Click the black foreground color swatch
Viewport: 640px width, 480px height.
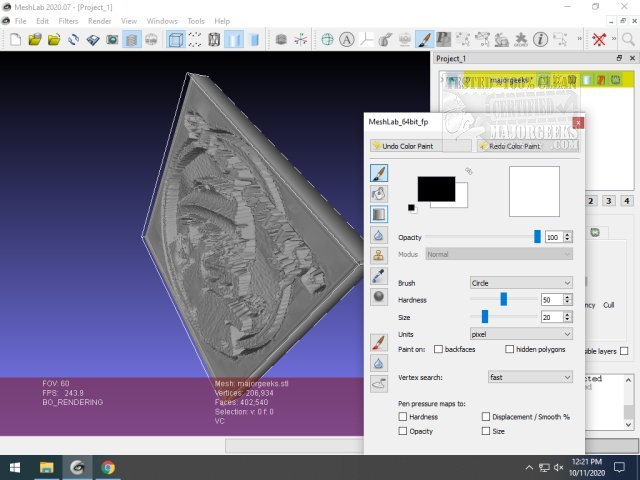click(x=434, y=187)
